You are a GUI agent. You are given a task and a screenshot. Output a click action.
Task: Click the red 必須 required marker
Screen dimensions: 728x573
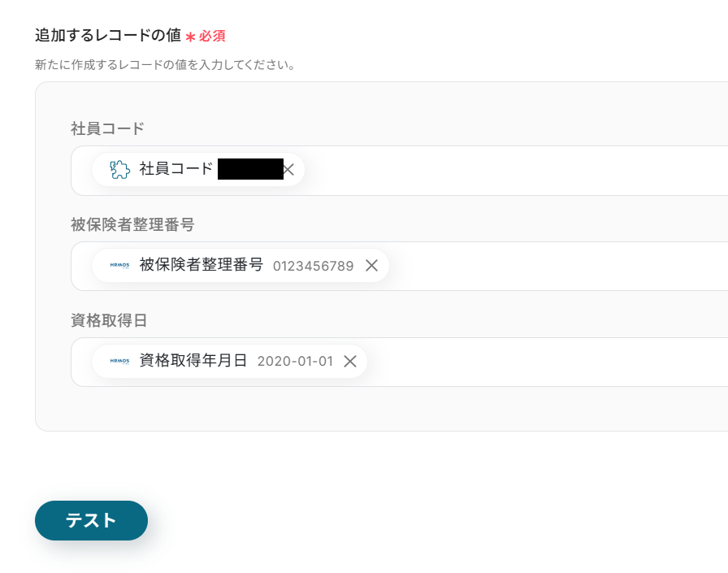(211, 37)
